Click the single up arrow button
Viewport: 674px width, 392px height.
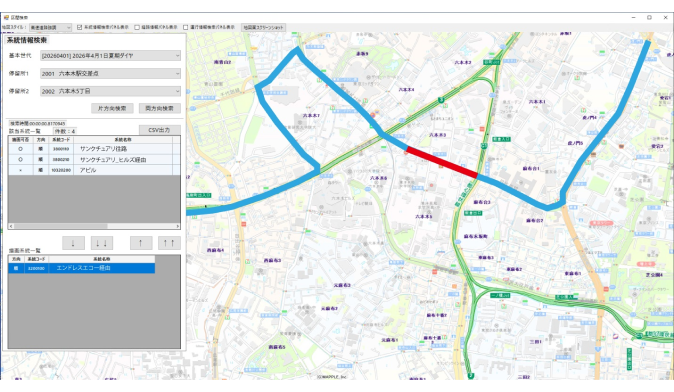coord(141,243)
